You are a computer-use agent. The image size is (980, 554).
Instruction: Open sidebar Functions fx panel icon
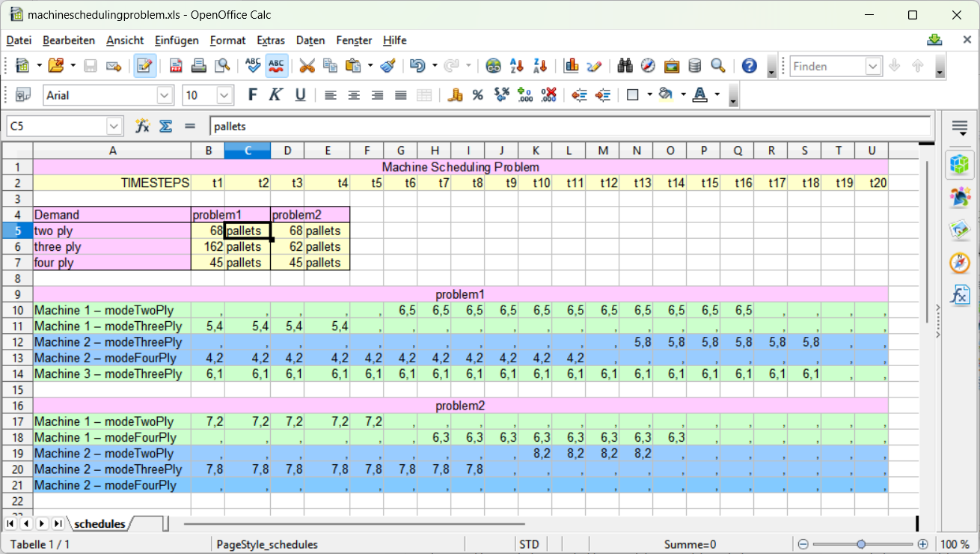click(x=960, y=294)
